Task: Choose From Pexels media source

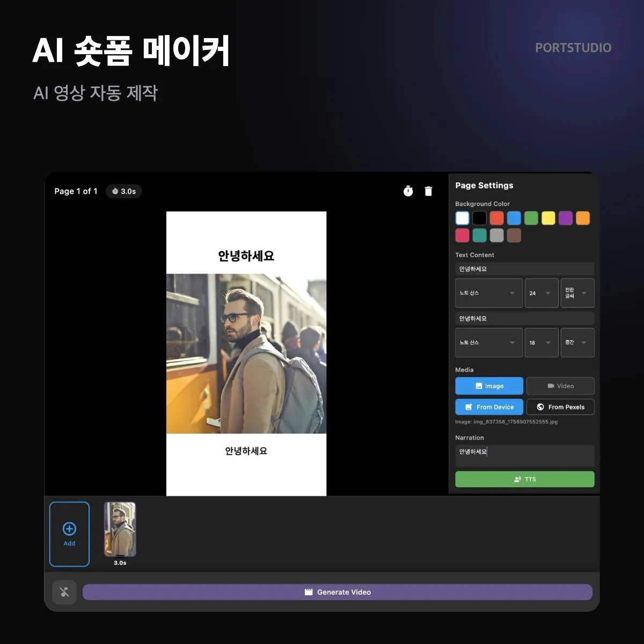Action: point(560,407)
